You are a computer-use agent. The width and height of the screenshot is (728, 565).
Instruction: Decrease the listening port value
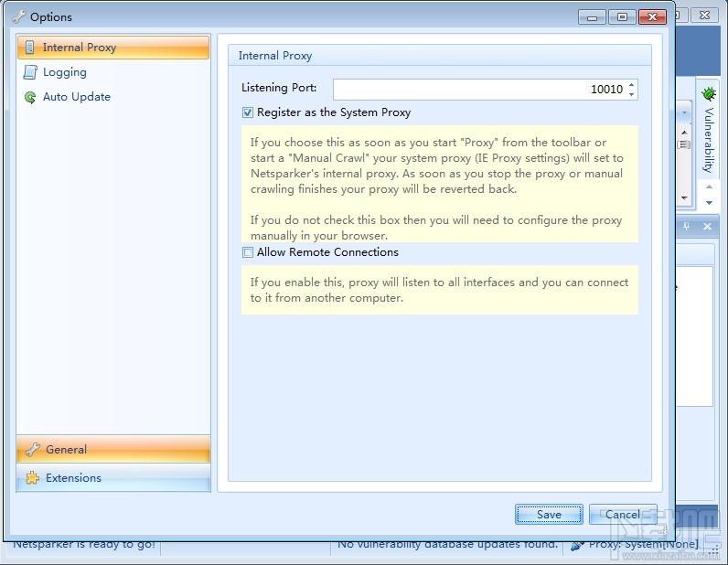631,94
